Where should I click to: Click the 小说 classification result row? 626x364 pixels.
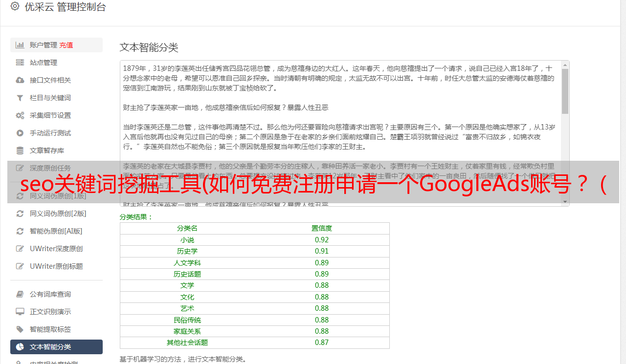tap(254, 240)
